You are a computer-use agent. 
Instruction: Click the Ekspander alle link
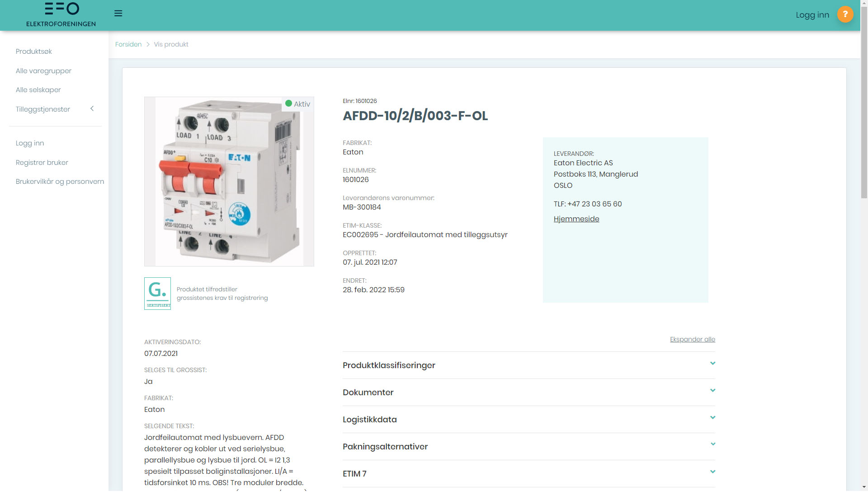[692, 339]
